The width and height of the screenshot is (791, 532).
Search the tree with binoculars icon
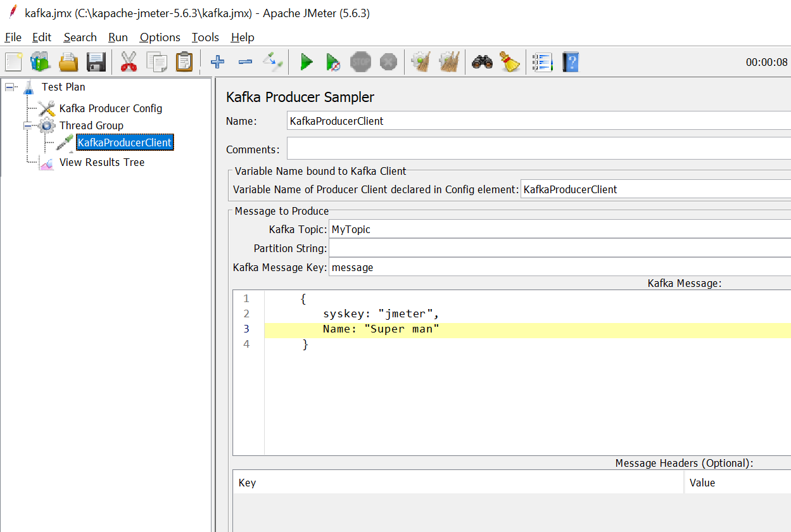(x=483, y=61)
